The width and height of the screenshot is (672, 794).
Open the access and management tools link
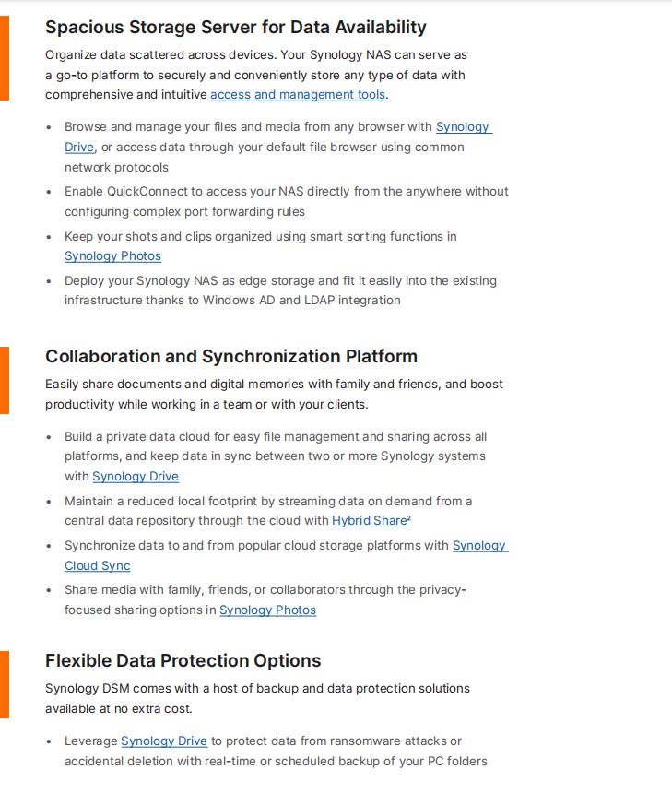point(298,95)
